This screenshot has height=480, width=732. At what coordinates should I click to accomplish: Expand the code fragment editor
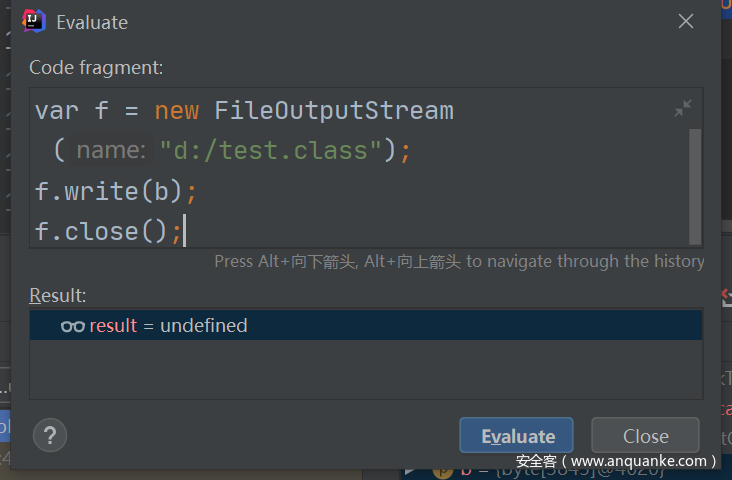click(683, 108)
